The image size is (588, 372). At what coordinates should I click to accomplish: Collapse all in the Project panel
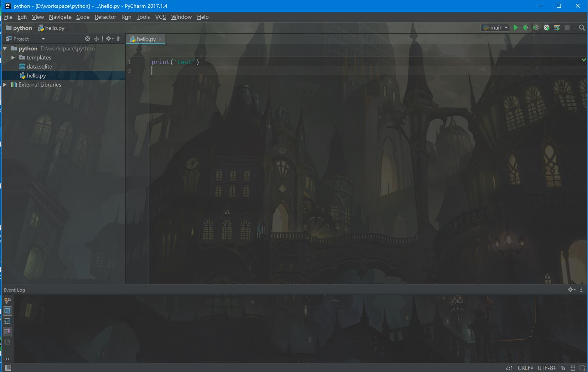point(96,39)
